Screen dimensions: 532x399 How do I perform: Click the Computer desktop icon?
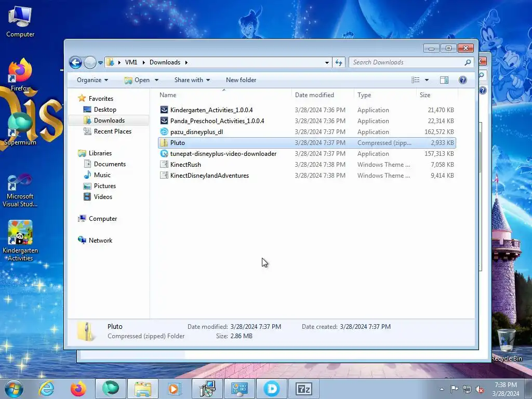point(20,22)
